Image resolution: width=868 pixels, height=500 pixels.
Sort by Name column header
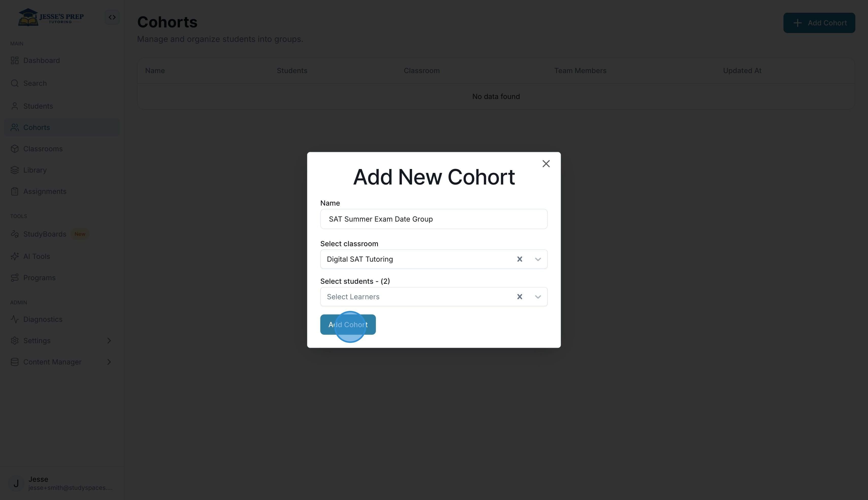click(155, 71)
